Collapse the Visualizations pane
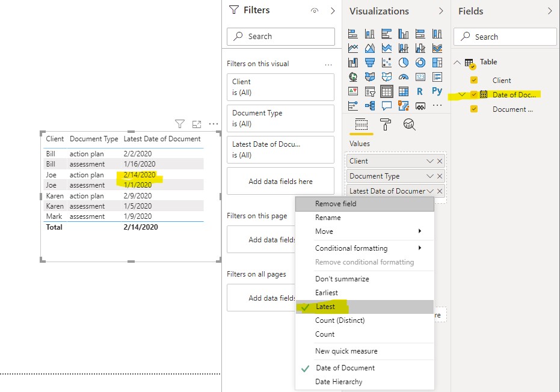The image size is (560, 392). 441,11
